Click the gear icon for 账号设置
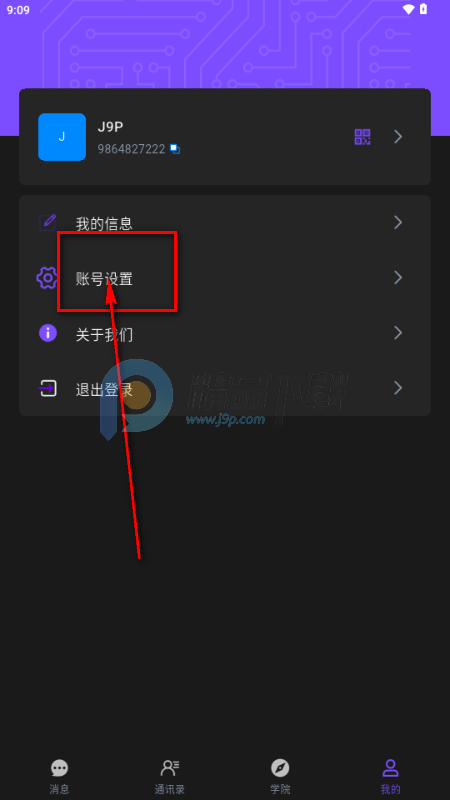This screenshot has height=800, width=450. tap(47, 278)
